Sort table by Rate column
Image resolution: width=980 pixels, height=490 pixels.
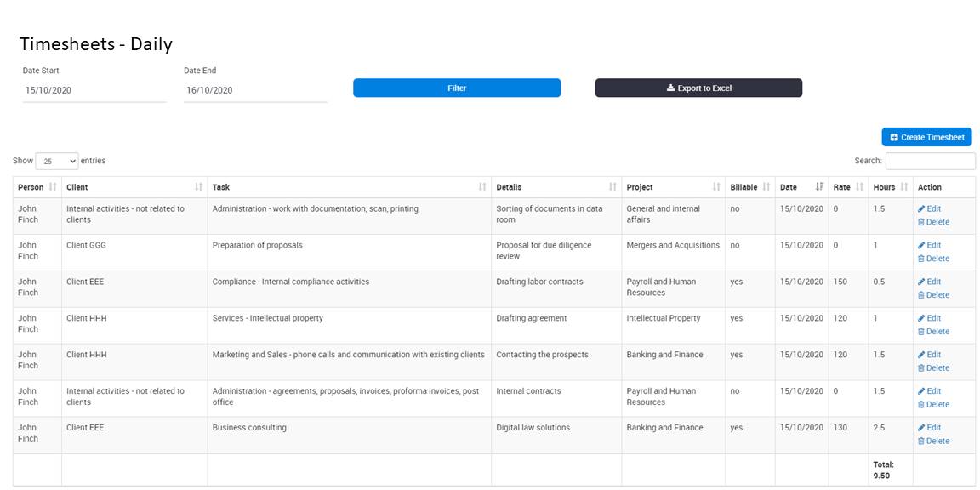pos(848,187)
